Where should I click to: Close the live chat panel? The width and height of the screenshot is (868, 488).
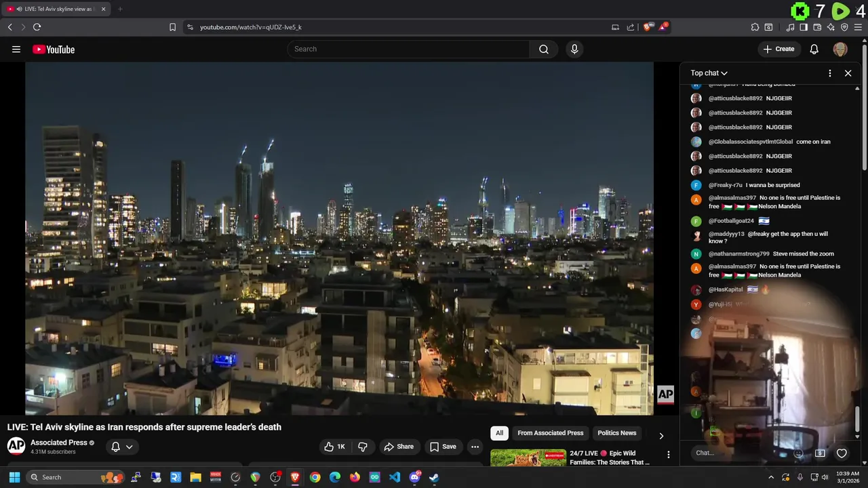pos(848,73)
